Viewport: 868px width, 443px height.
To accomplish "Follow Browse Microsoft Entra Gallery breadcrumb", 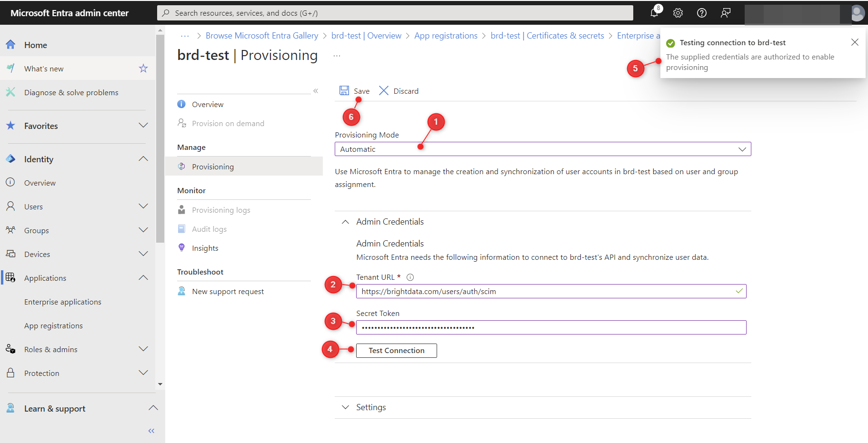I will click(x=262, y=36).
